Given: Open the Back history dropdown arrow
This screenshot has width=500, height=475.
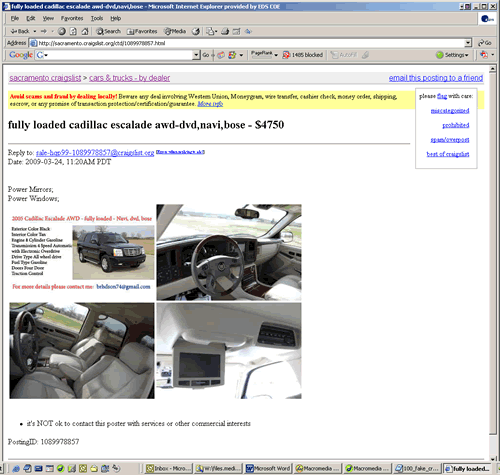Looking at the screenshot, I should point(35,31).
